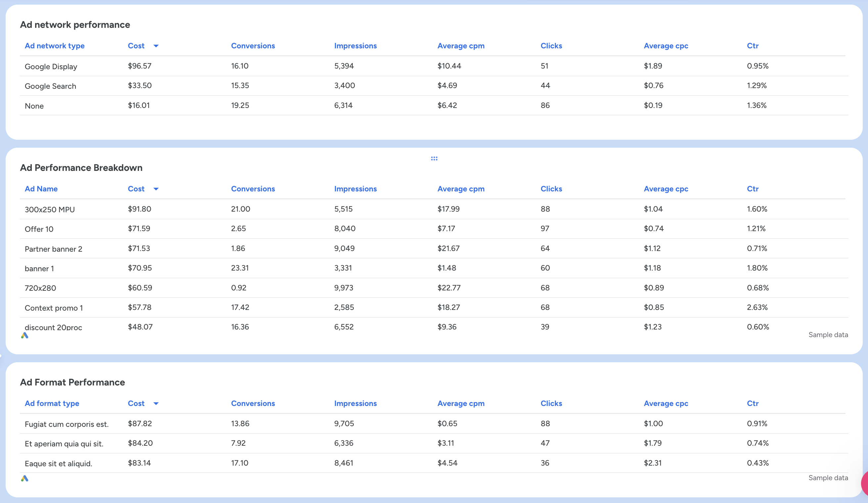Select the None row in Ad network performance

(34, 106)
